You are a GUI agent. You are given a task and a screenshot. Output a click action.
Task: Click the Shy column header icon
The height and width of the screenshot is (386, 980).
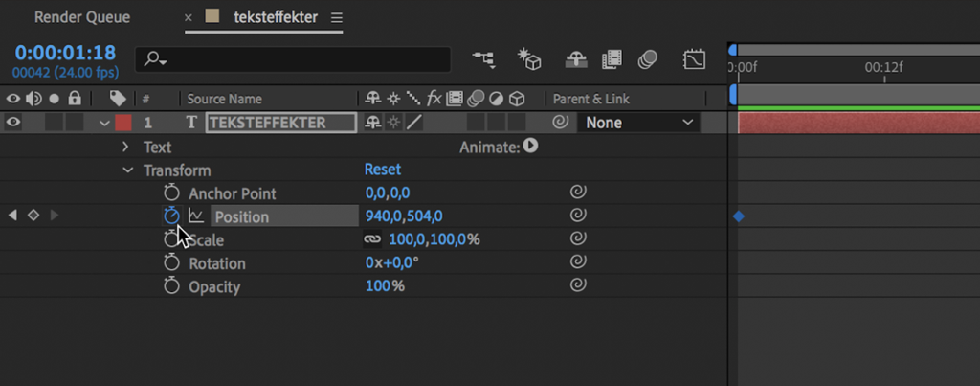pyautogui.click(x=373, y=99)
